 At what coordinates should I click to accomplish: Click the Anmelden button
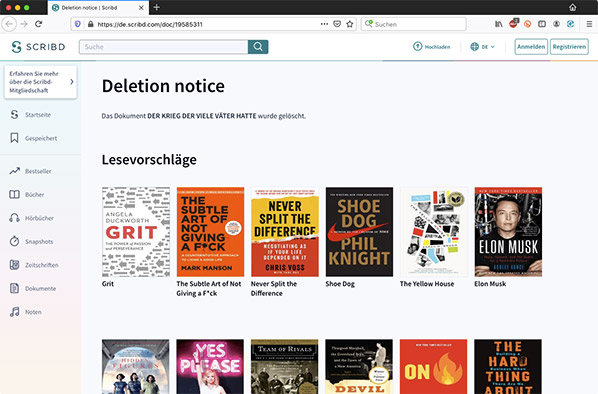pyautogui.click(x=531, y=47)
